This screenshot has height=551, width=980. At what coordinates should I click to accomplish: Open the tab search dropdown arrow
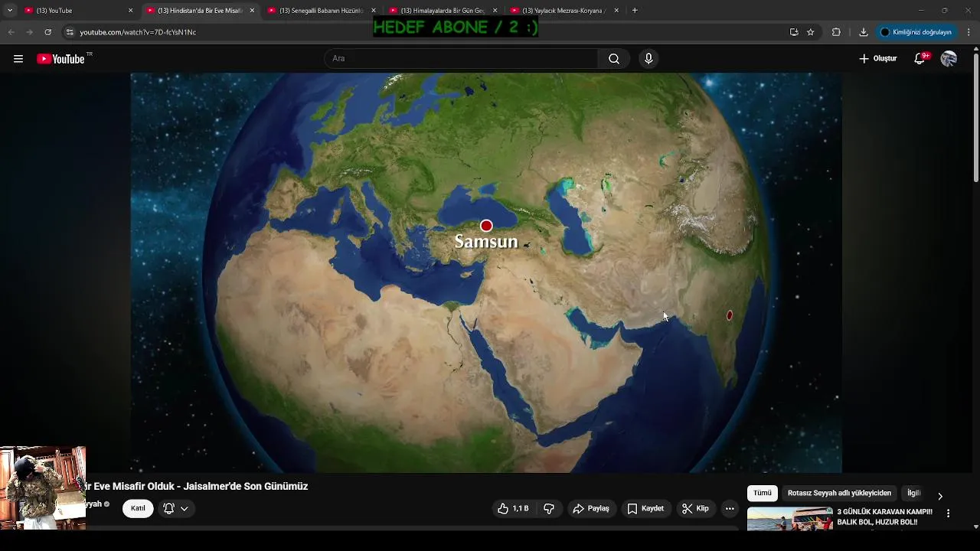coord(10,11)
